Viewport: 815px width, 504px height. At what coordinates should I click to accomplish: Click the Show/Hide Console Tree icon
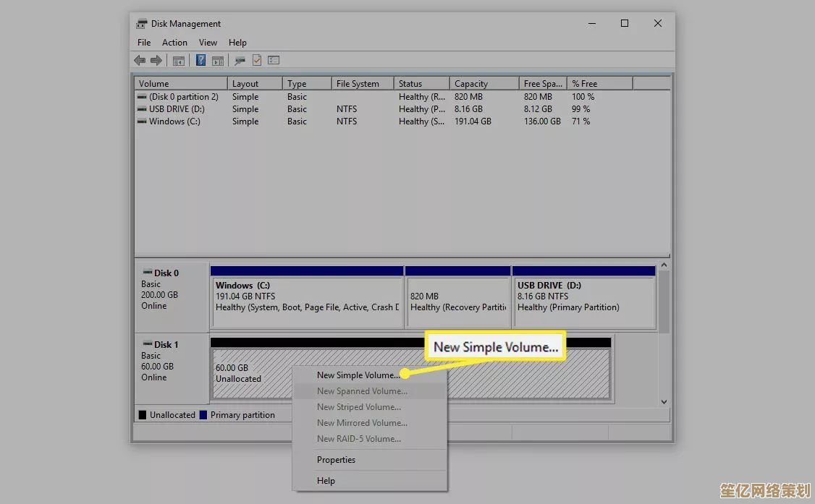[x=178, y=61]
